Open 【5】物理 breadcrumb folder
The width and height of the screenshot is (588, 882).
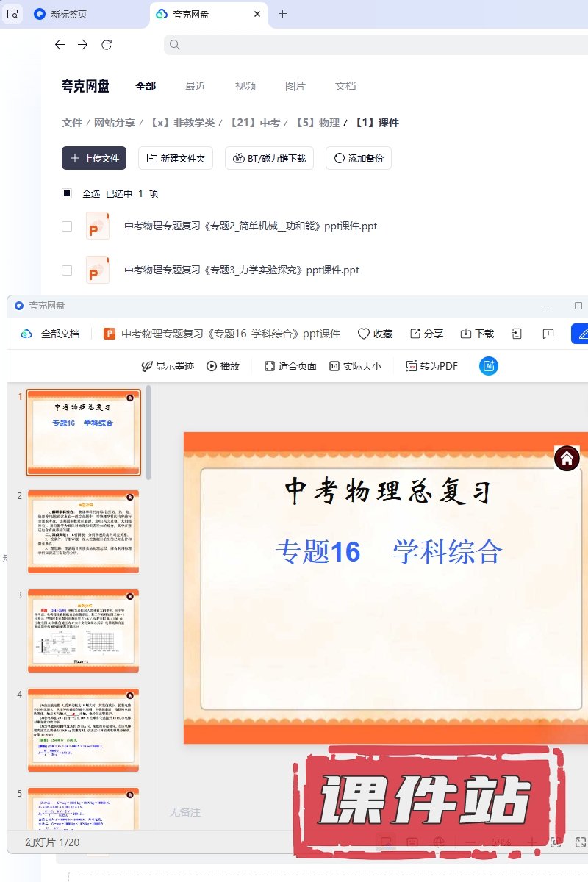[318, 123]
